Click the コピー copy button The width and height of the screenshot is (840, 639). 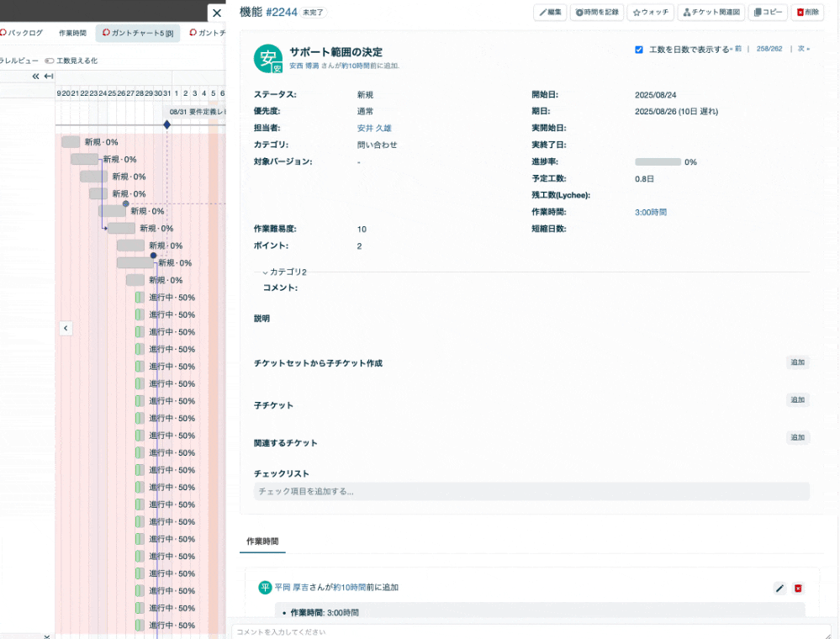click(768, 13)
